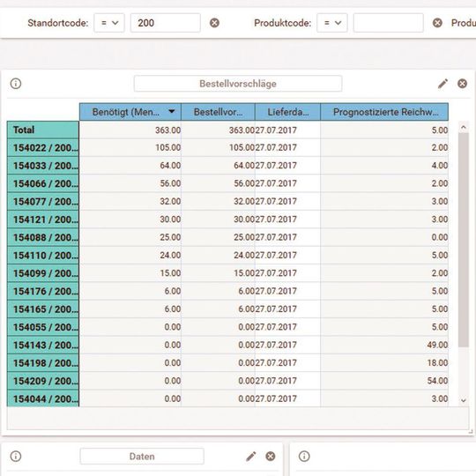Click the 64.00 Benötigt cell of row 154033

tap(130, 166)
